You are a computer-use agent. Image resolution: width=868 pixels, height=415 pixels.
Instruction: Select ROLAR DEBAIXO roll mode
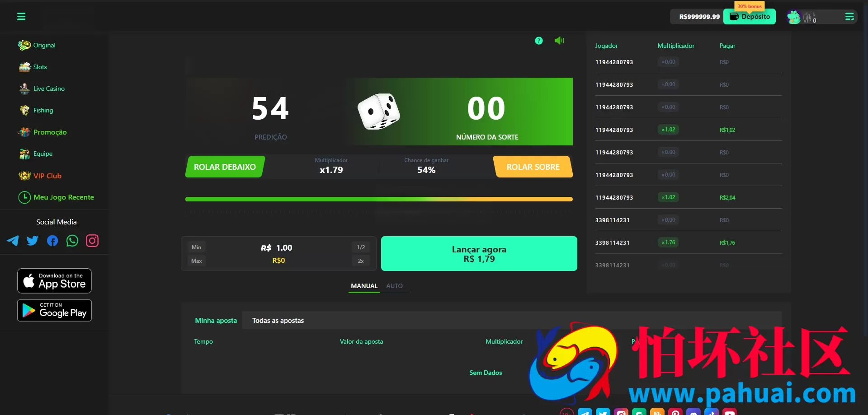[x=225, y=167]
